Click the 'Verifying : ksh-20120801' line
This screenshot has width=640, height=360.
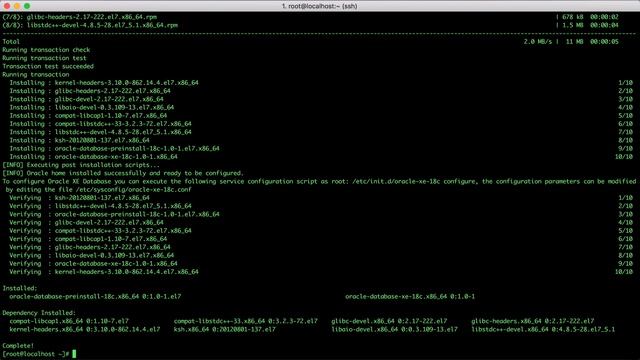tap(80, 198)
